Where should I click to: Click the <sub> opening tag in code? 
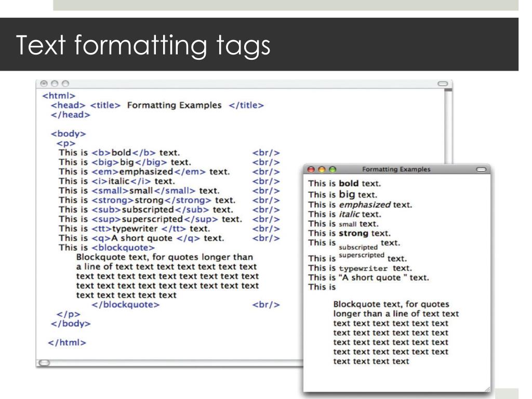pyautogui.click(x=107, y=210)
